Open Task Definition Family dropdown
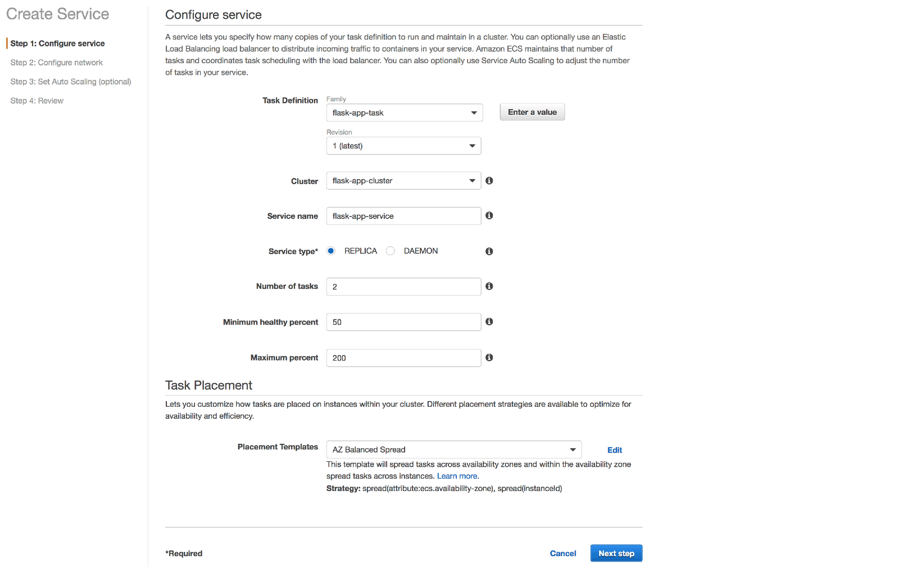The width and height of the screenshot is (924, 567). point(404,113)
